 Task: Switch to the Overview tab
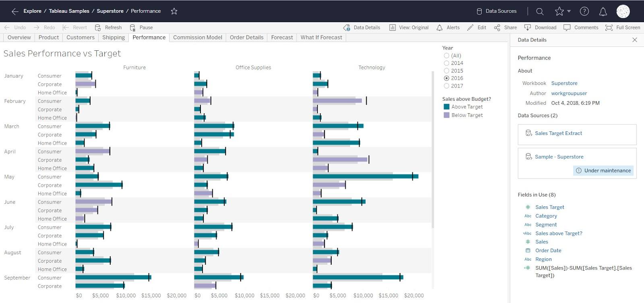[19, 37]
